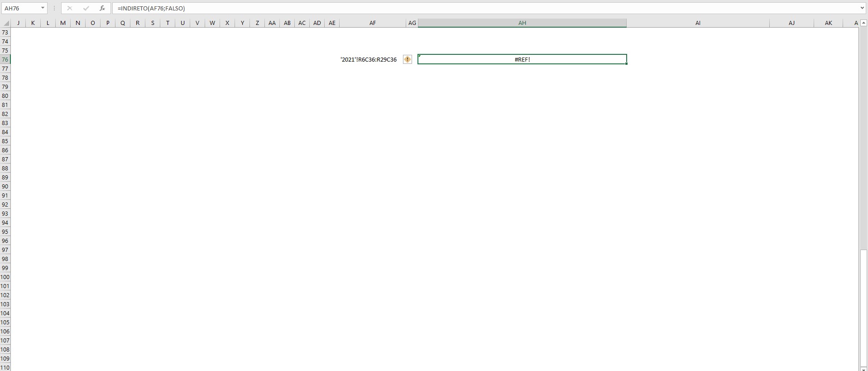Select column R header
This screenshot has width=868, height=371.
(138, 23)
